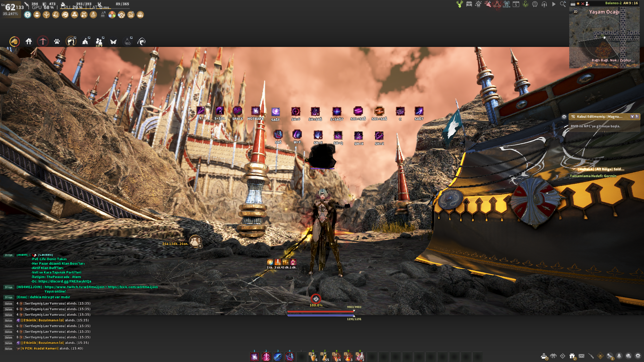The height and width of the screenshot is (362, 644).
Task: Click the play triangle icon
Action: coord(554,4)
